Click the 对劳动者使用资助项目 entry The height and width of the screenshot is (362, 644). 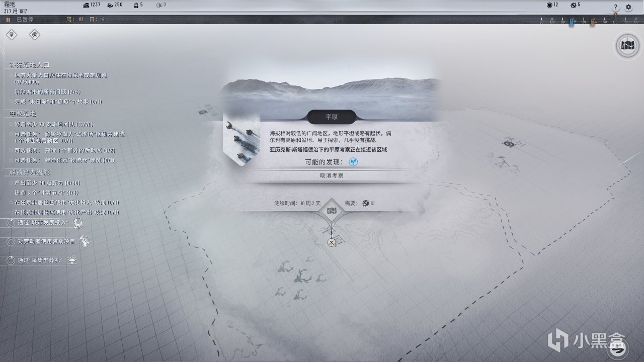click(46, 242)
